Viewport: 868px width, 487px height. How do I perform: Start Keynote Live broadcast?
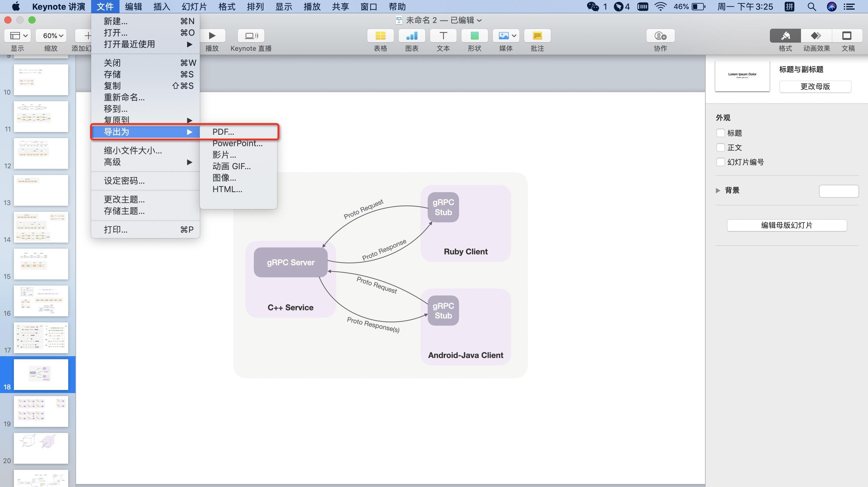pyautogui.click(x=251, y=36)
